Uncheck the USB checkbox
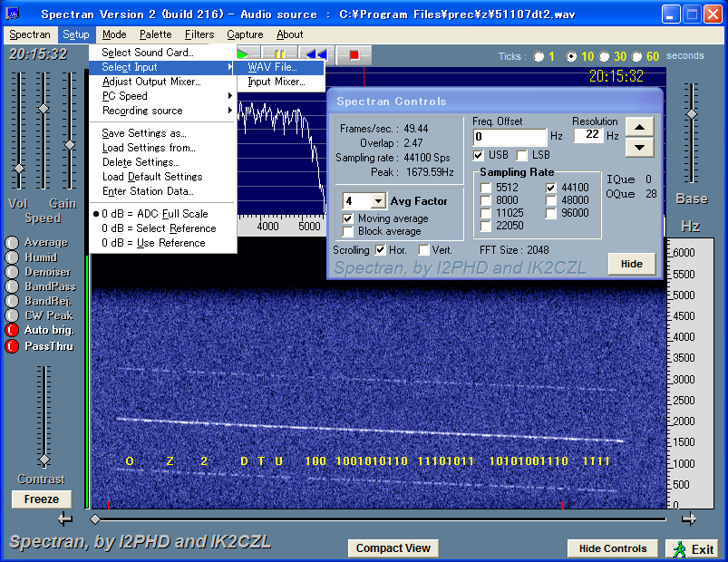 [x=478, y=155]
